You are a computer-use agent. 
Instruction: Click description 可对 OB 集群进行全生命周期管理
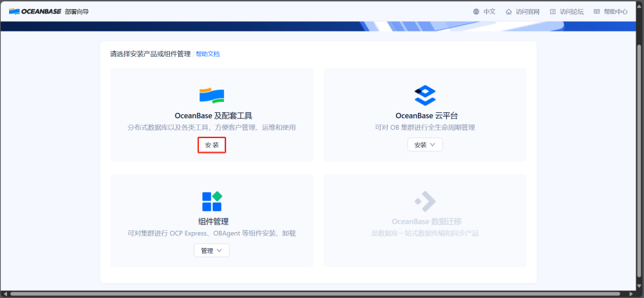(x=425, y=128)
